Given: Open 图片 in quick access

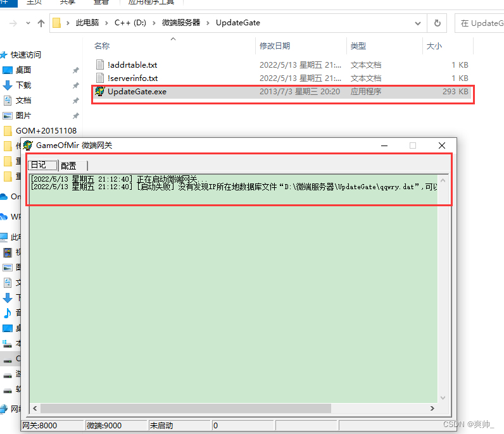Looking at the screenshot, I should coord(23,115).
